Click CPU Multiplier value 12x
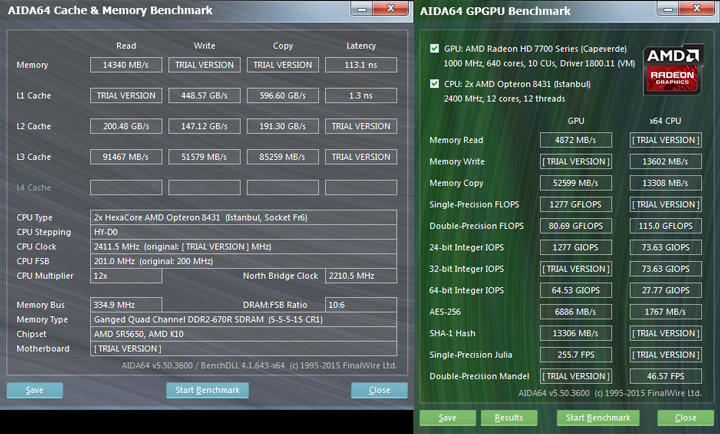Image resolution: width=720 pixels, height=434 pixels. coord(126,276)
